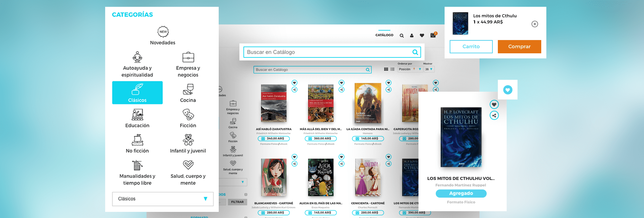The image size is (644, 218).
Task: Open the CATÁLOGO menu item
Action: tap(384, 35)
